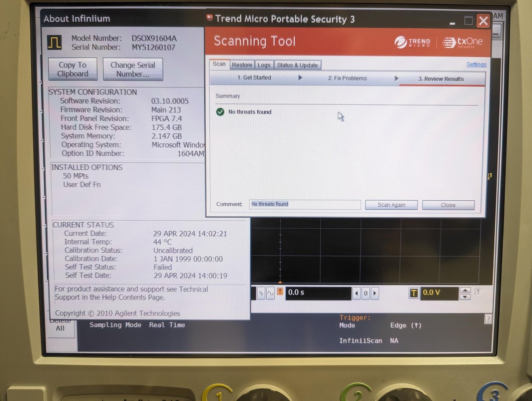The image size is (532, 401).
Task: Open the Logs tab
Action: [264, 65]
